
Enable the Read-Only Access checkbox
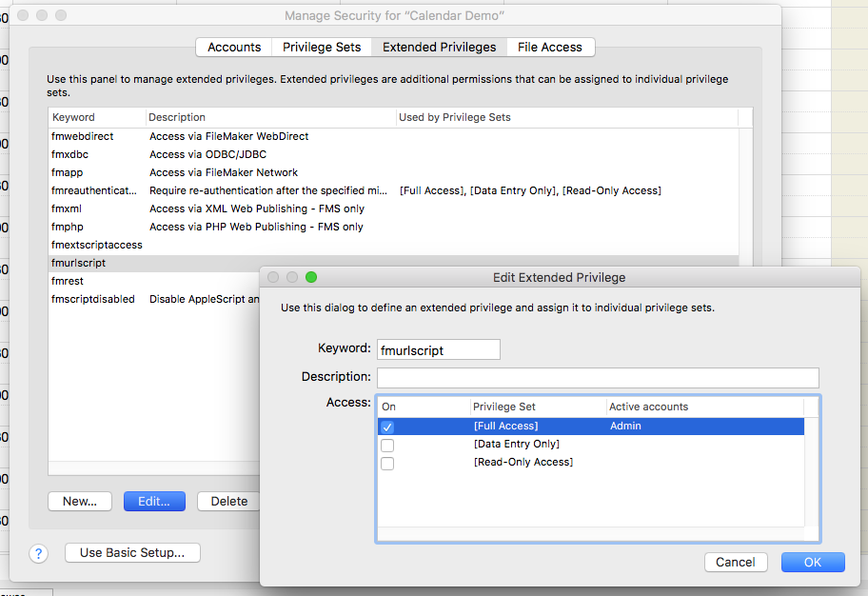387,463
